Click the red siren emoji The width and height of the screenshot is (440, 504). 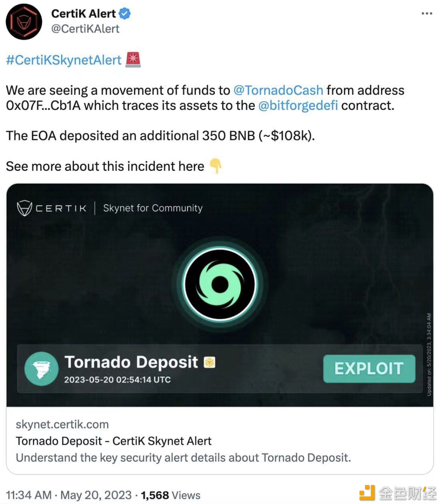(133, 60)
